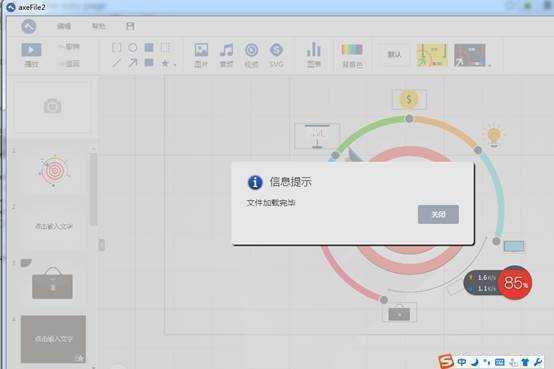Image resolution: width=554 pixels, height=369 pixels.
Task: Click the briefcase graphic at canvas bottom
Action: [x=399, y=313]
